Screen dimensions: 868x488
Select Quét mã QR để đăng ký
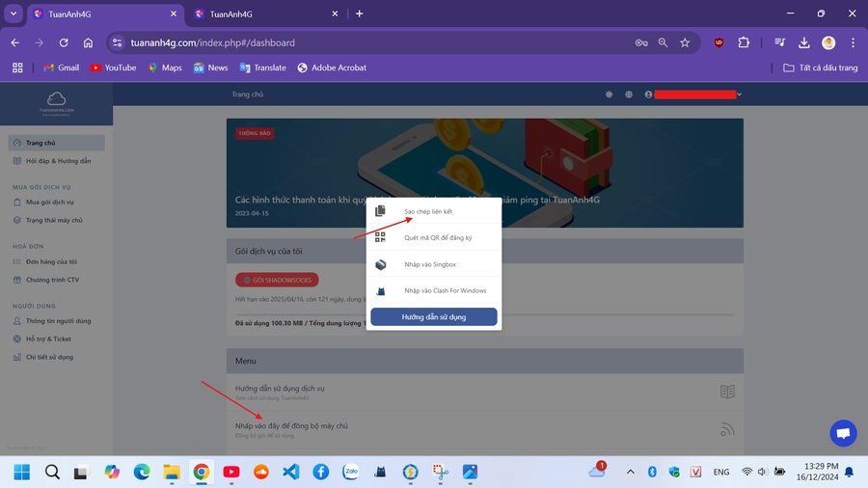tap(438, 237)
